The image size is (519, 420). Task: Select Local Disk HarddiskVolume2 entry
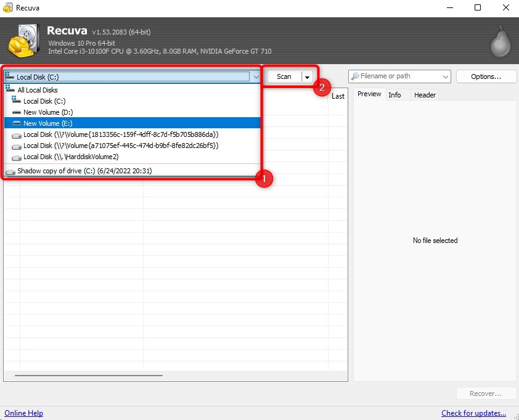click(x=132, y=157)
